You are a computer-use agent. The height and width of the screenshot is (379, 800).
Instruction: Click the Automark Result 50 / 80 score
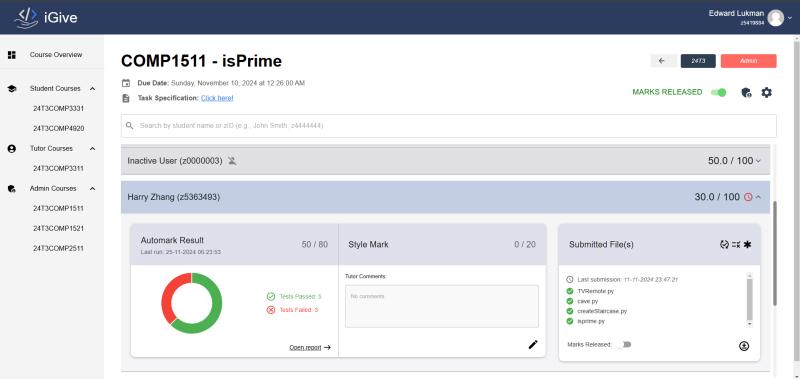click(315, 244)
